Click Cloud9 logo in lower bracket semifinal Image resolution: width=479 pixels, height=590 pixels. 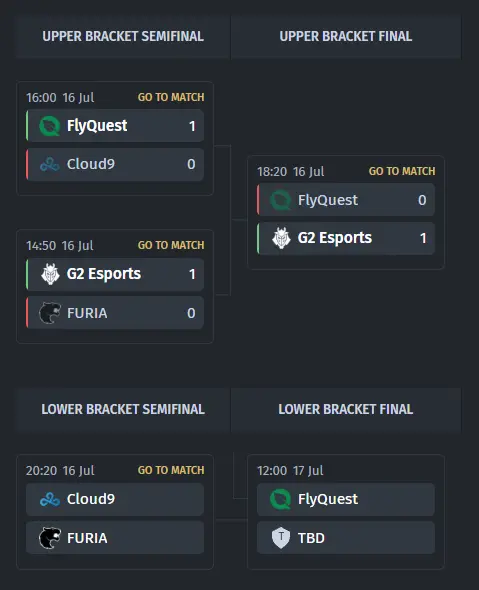coord(50,499)
